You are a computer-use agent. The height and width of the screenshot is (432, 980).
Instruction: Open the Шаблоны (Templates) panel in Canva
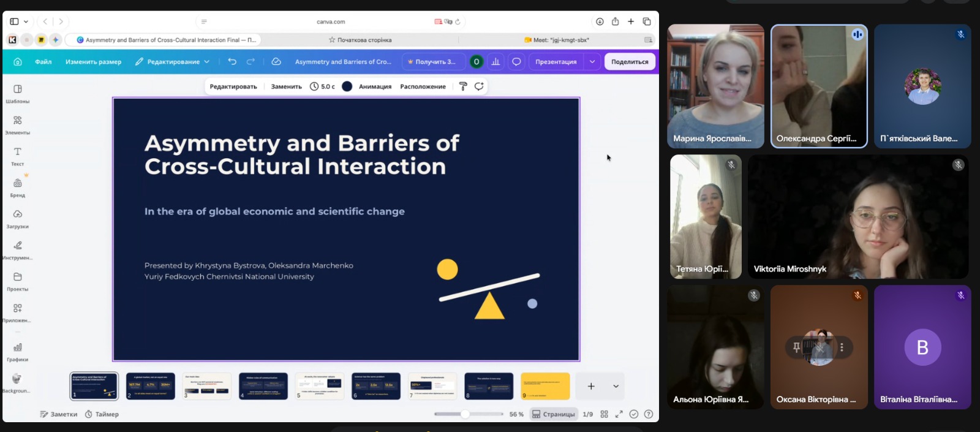tap(18, 93)
